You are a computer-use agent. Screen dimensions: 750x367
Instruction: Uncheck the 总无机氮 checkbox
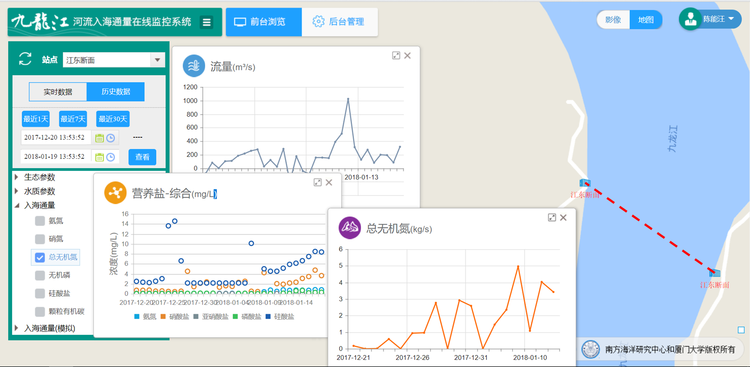pyautogui.click(x=40, y=257)
